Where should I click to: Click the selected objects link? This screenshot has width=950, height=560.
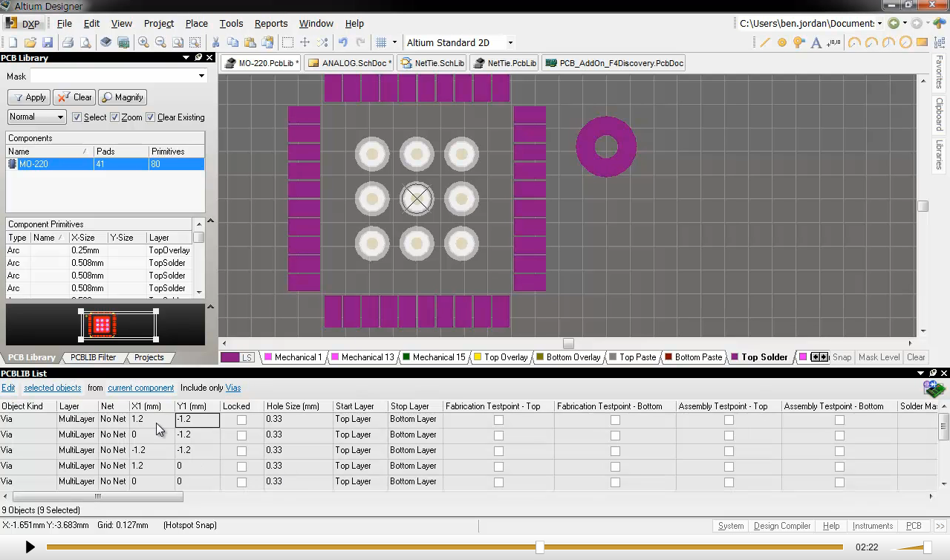(x=53, y=388)
